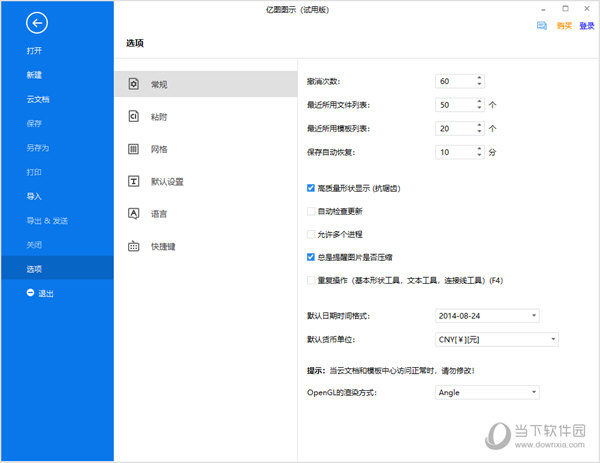
Task: Select the 网格 grid settings icon
Action: (134, 149)
